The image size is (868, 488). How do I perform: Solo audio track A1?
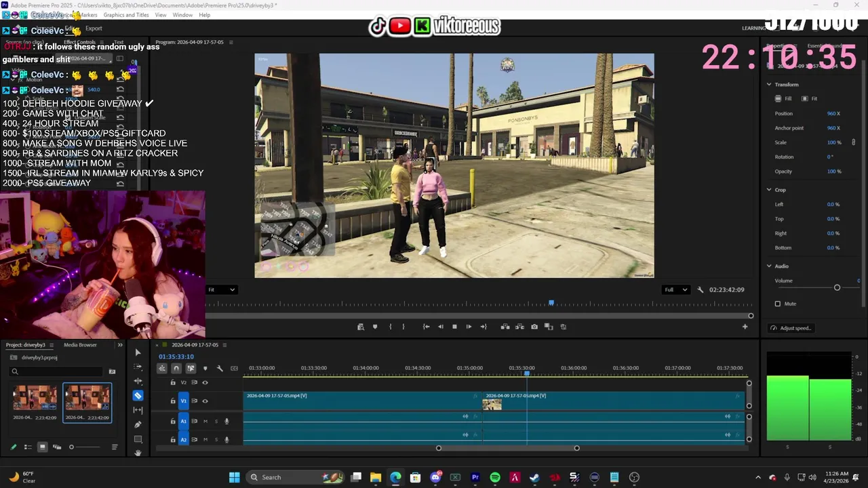[x=216, y=422]
